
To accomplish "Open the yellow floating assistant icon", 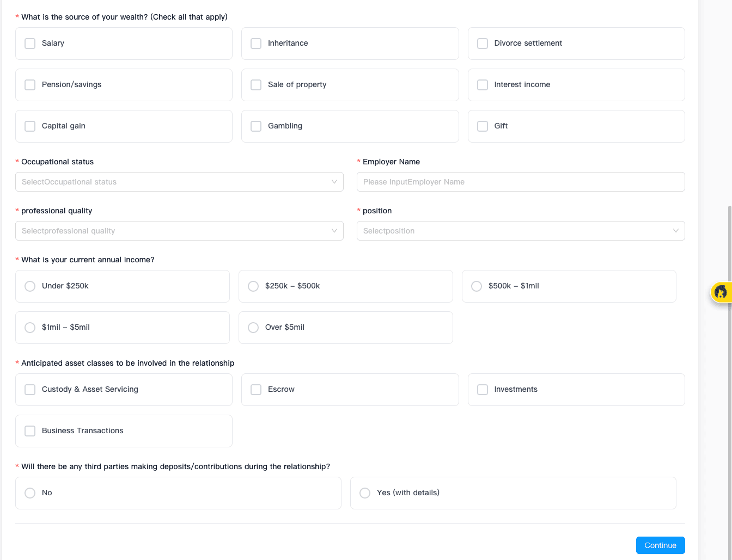I will 721,292.
